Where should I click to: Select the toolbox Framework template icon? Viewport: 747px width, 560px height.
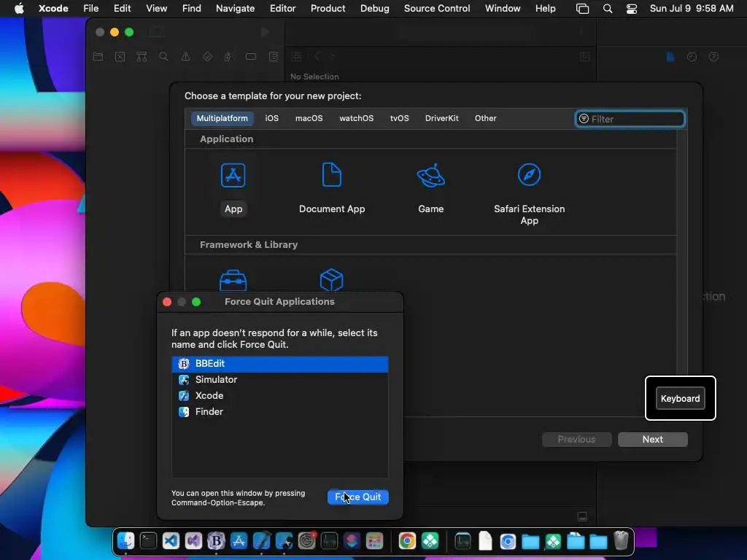click(233, 281)
